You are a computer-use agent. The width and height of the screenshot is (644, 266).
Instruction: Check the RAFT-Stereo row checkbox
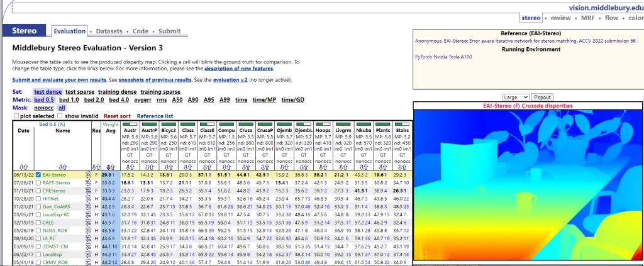pyautogui.click(x=39, y=182)
